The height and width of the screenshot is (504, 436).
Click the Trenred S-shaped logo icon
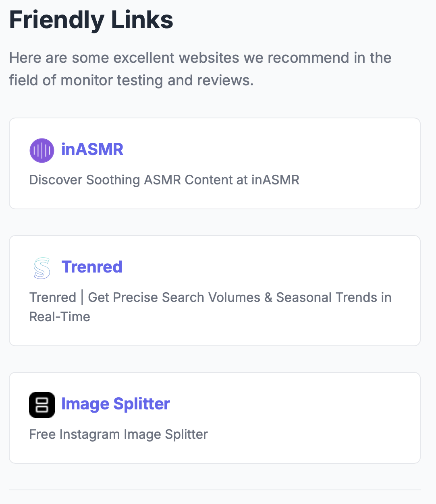point(42,268)
